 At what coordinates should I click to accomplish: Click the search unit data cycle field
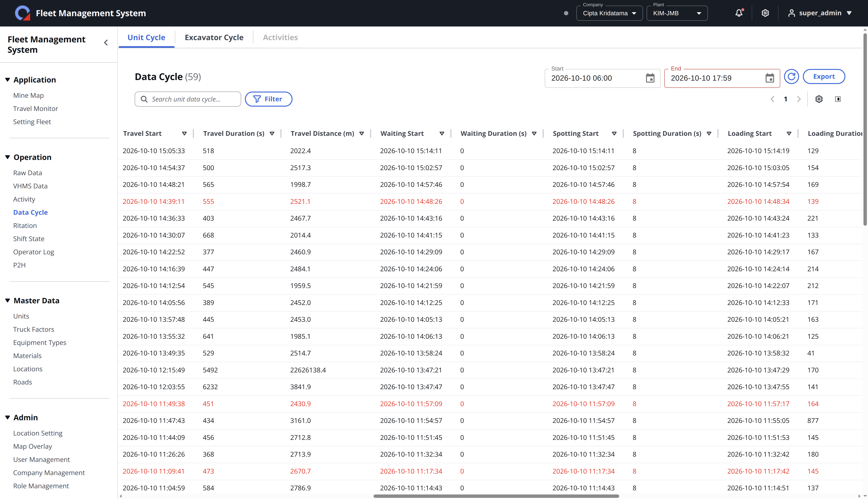click(x=188, y=99)
